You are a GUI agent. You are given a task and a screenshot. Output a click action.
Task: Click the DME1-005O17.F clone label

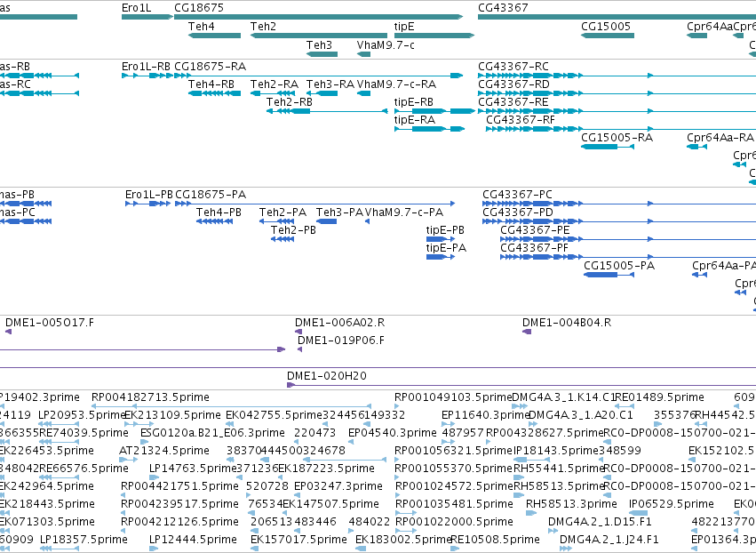point(50,323)
